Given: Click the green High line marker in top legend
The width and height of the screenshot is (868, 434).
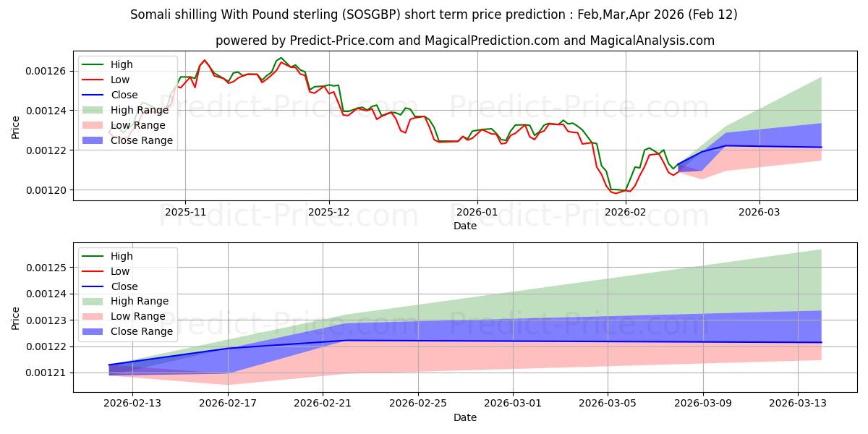Looking at the screenshot, I should [94, 65].
